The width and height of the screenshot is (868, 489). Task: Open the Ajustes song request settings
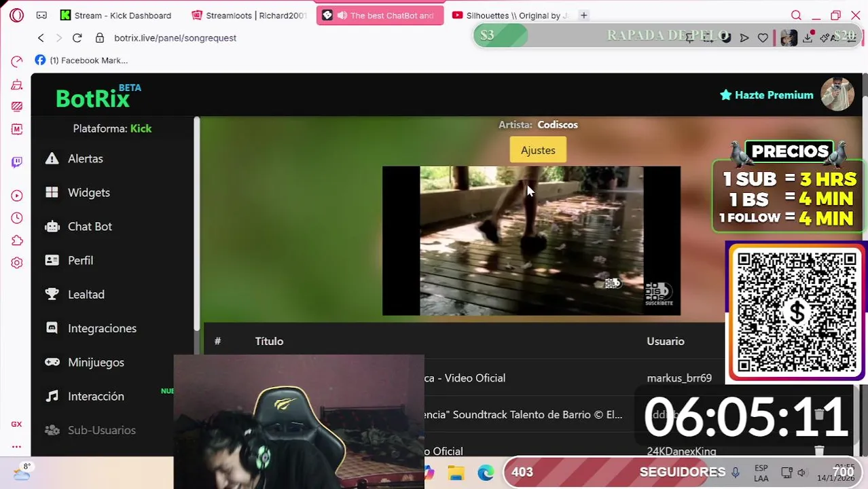pyautogui.click(x=538, y=150)
